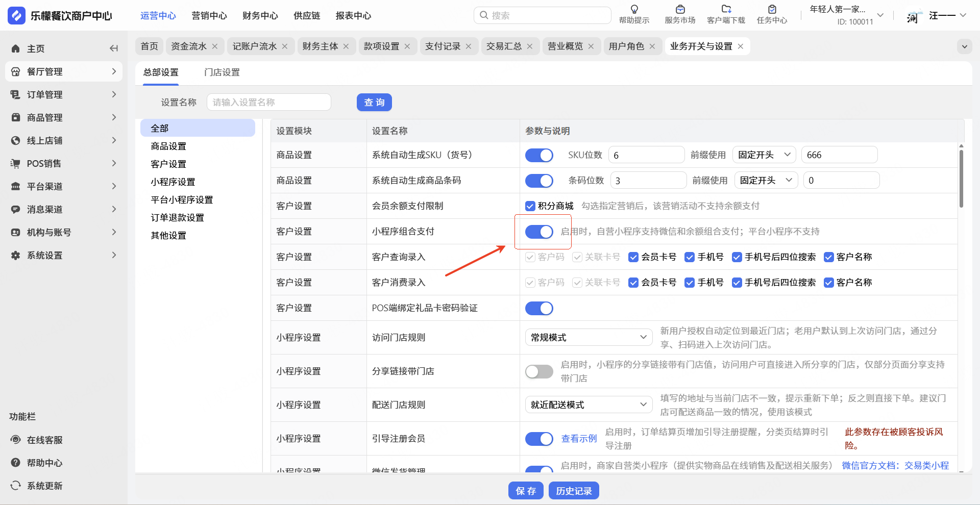980x505 pixels.
Task: Open the 就近配送模式 dropdown
Action: (589, 405)
